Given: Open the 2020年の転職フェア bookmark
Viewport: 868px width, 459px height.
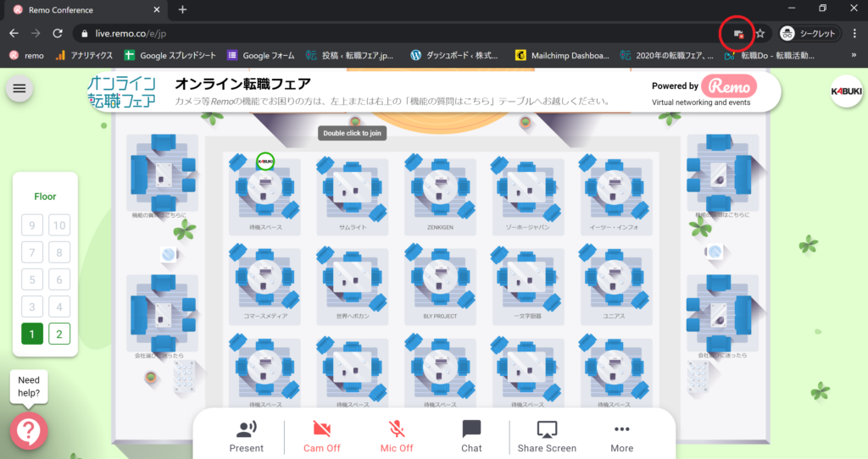Looking at the screenshot, I should point(666,55).
